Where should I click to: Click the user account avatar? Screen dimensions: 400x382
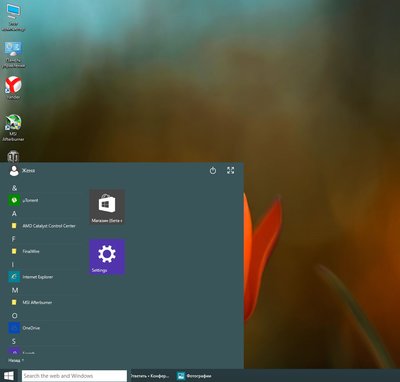tap(14, 171)
